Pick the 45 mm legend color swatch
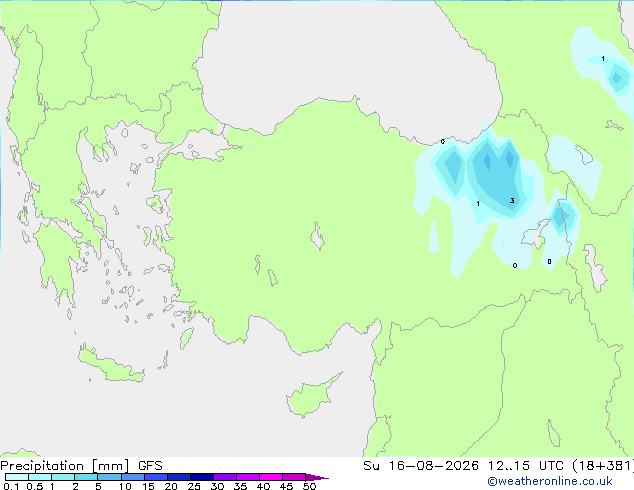Screen dimensions: 634x490 click(294, 477)
